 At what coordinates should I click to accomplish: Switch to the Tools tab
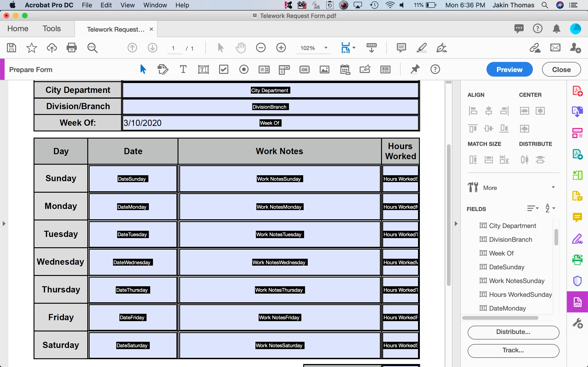tap(51, 29)
